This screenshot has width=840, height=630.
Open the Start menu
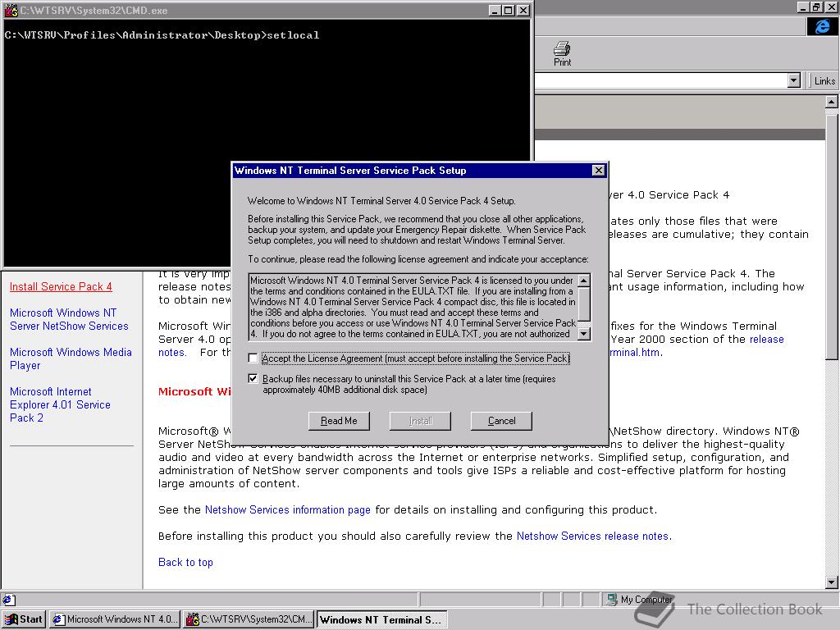[x=24, y=619]
